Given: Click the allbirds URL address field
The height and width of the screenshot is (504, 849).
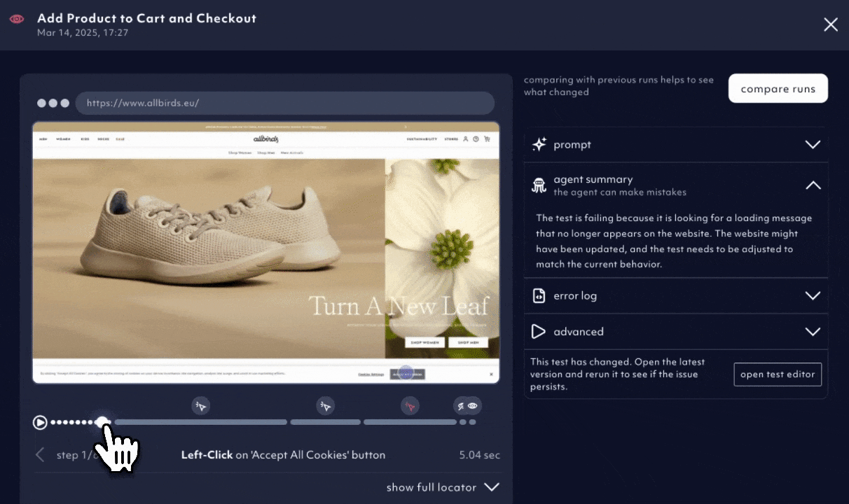Looking at the screenshot, I should click(x=285, y=103).
